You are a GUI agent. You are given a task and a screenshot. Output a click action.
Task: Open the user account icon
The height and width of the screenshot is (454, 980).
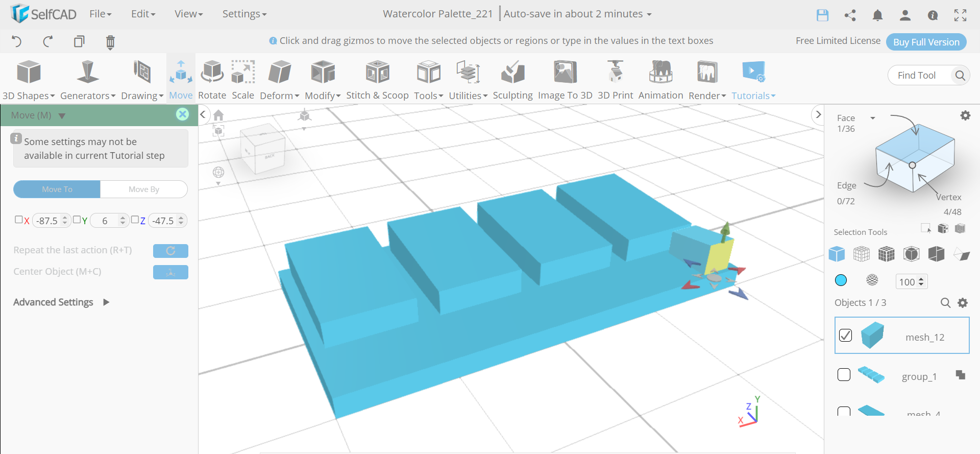pyautogui.click(x=905, y=15)
